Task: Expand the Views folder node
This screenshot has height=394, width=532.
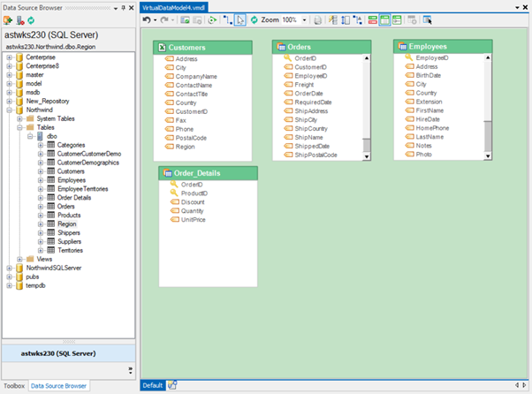Action: coord(19,259)
